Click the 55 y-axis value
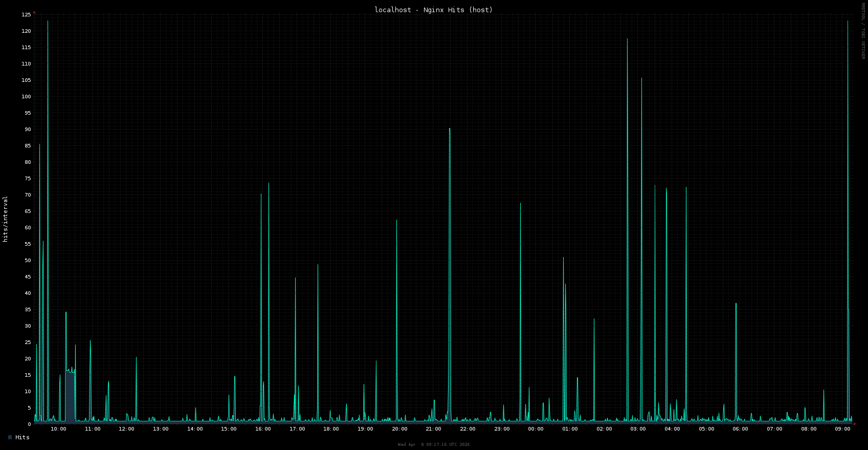 [28, 244]
